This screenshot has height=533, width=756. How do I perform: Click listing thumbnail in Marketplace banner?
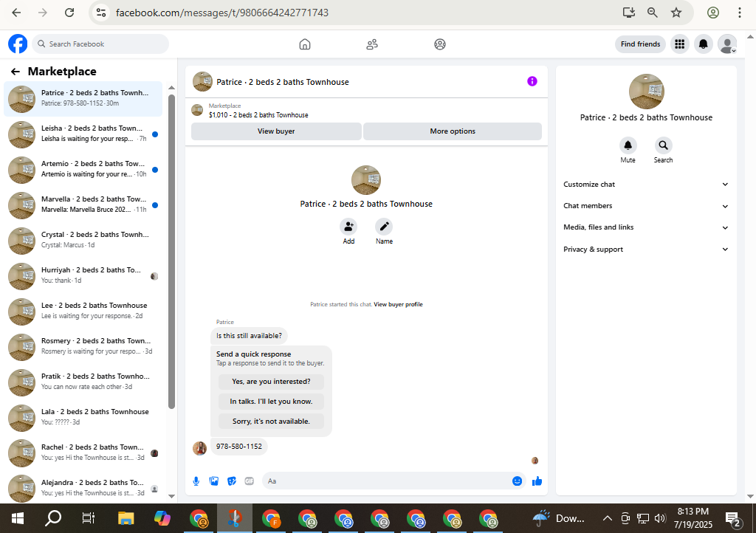tap(197, 110)
